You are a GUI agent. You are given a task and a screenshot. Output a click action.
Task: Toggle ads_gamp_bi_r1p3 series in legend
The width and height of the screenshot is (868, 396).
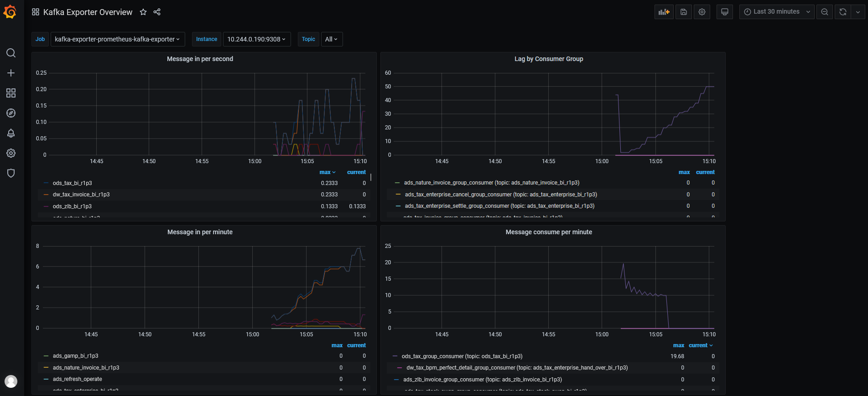coord(75,356)
